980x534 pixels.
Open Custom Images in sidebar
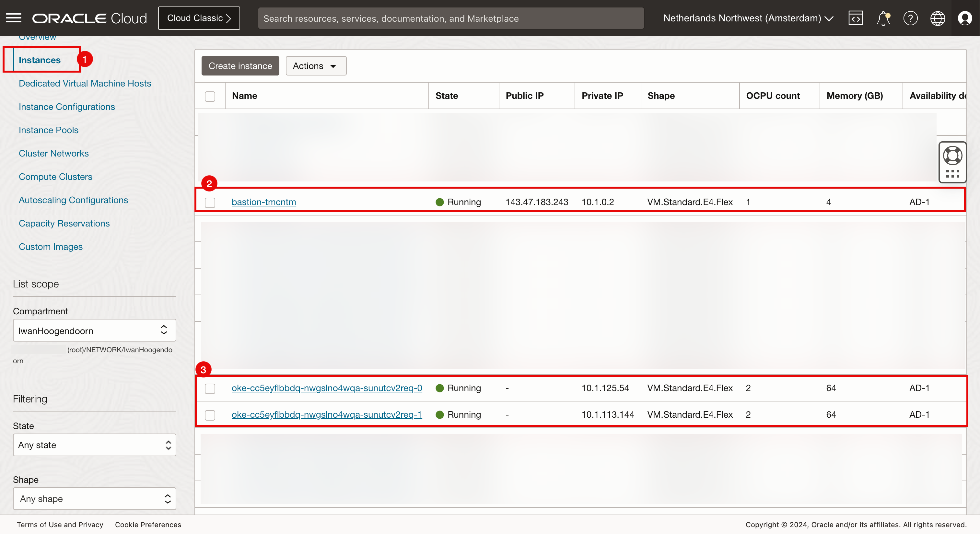(51, 247)
